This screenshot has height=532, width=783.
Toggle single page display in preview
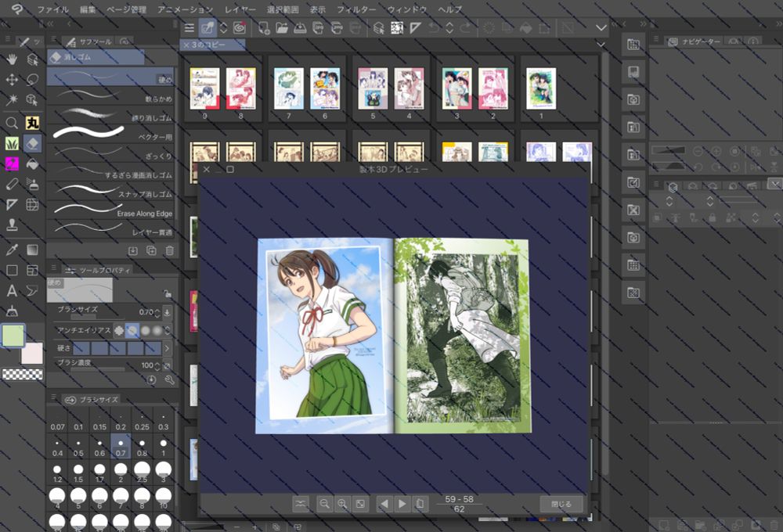coord(420,504)
